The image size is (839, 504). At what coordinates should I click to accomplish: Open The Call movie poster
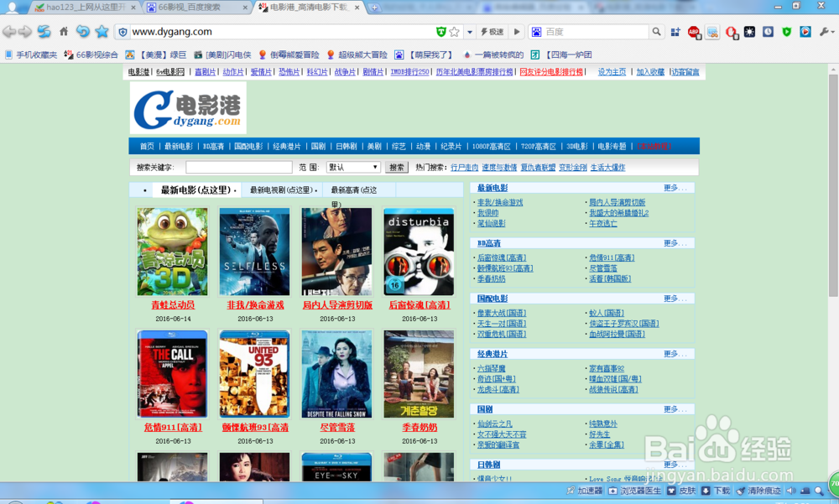click(172, 374)
